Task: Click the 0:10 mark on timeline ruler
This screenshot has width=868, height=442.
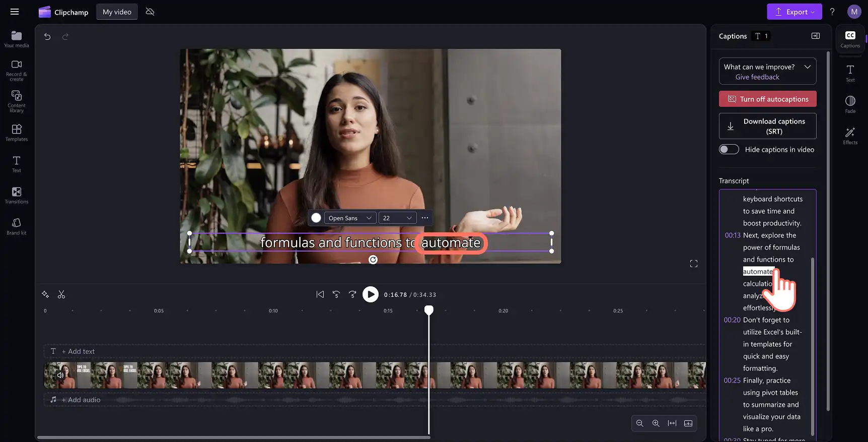Action: pos(273,311)
